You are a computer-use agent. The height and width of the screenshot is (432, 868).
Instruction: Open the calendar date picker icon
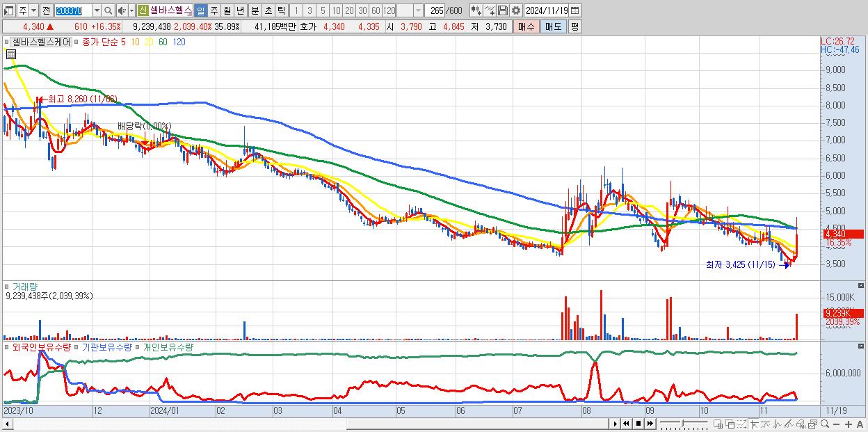click(x=576, y=10)
